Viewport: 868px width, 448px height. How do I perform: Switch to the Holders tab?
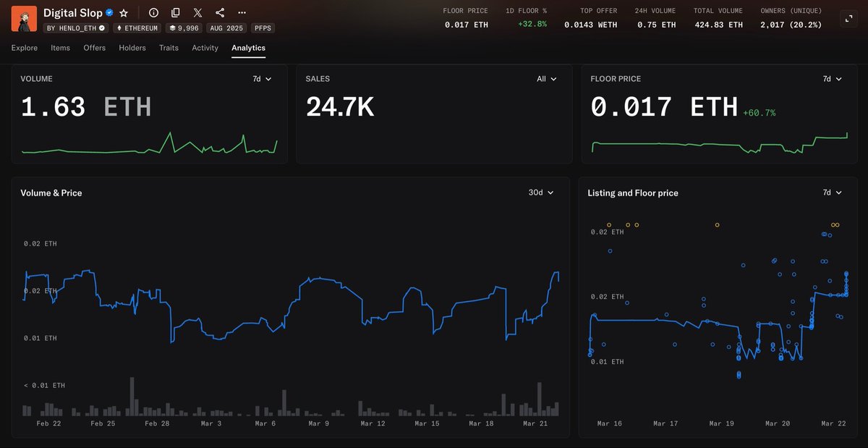(132, 48)
